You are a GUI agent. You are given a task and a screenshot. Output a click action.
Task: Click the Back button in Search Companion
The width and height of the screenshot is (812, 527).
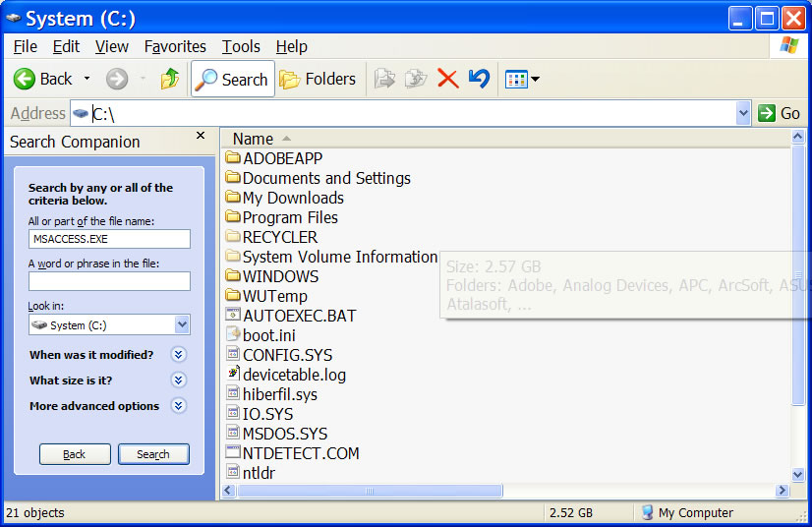pos(75,454)
